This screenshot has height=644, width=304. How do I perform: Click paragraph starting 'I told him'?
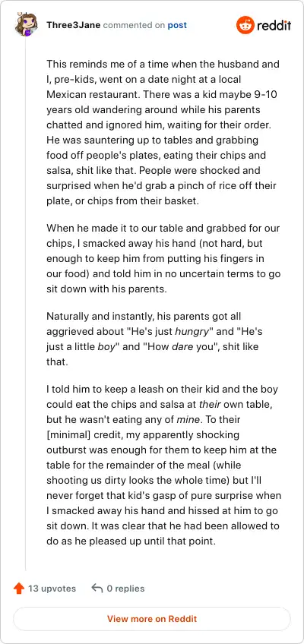(163, 465)
